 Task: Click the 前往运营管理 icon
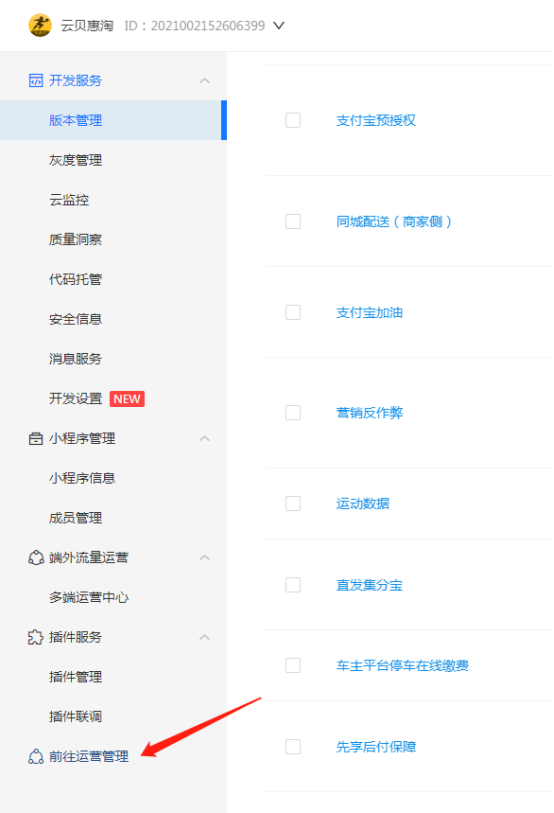pos(36,756)
